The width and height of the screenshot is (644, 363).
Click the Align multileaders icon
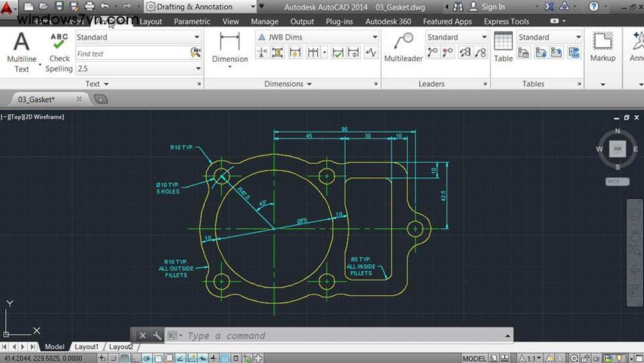(465, 53)
